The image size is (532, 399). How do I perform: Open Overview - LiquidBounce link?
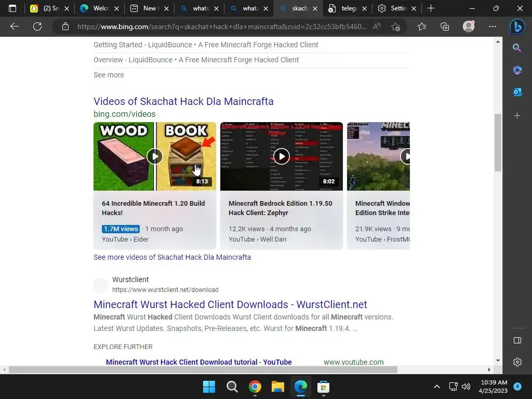pyautogui.click(x=196, y=60)
